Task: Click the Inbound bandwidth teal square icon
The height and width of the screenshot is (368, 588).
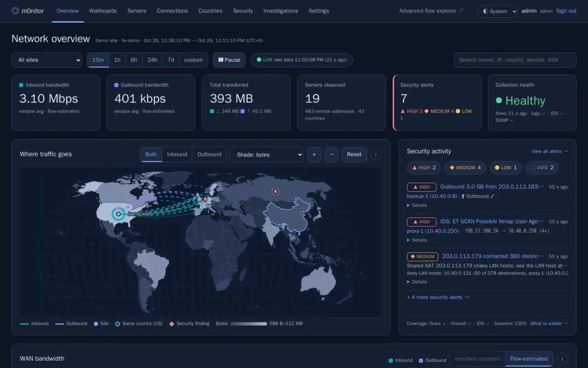Action: pyautogui.click(x=21, y=85)
